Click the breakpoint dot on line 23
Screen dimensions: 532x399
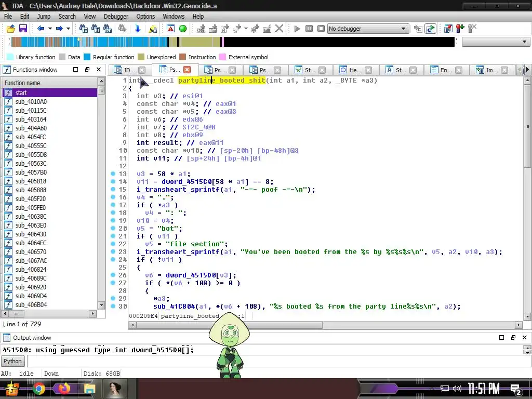click(x=113, y=252)
